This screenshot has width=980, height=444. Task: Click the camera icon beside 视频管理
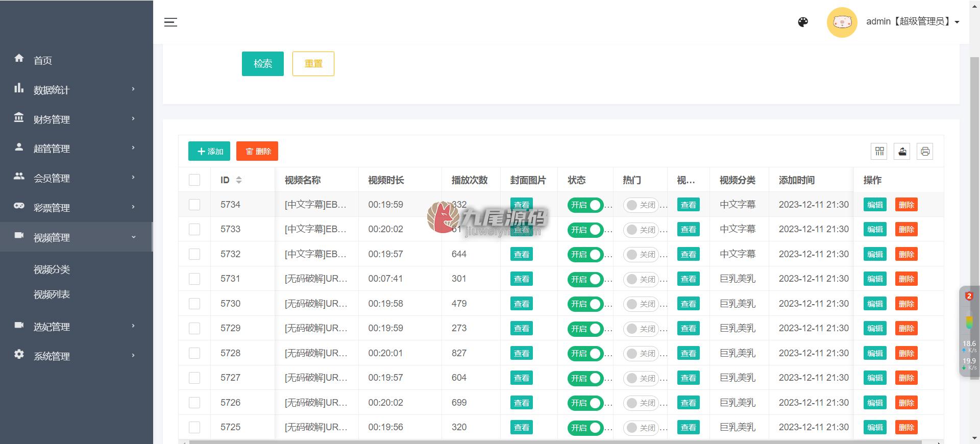point(19,235)
